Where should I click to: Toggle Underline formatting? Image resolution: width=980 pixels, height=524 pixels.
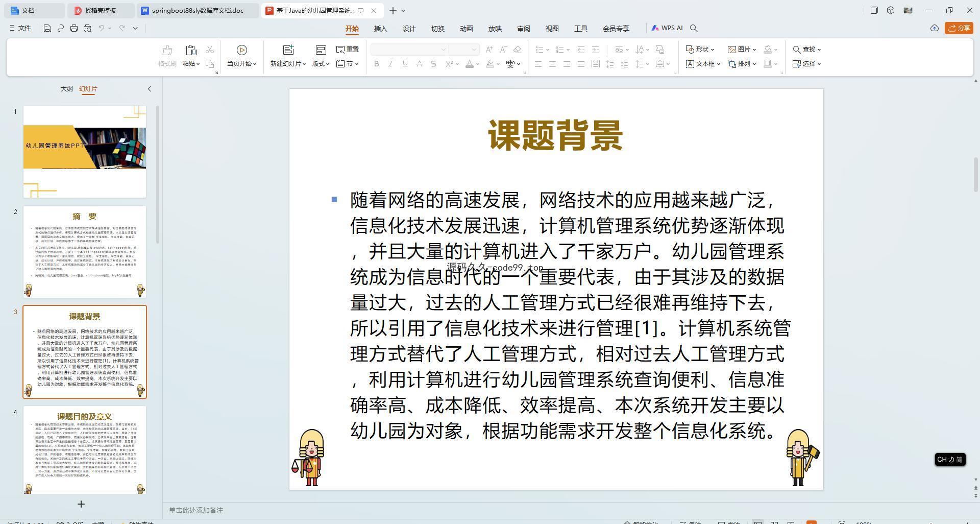pyautogui.click(x=405, y=64)
